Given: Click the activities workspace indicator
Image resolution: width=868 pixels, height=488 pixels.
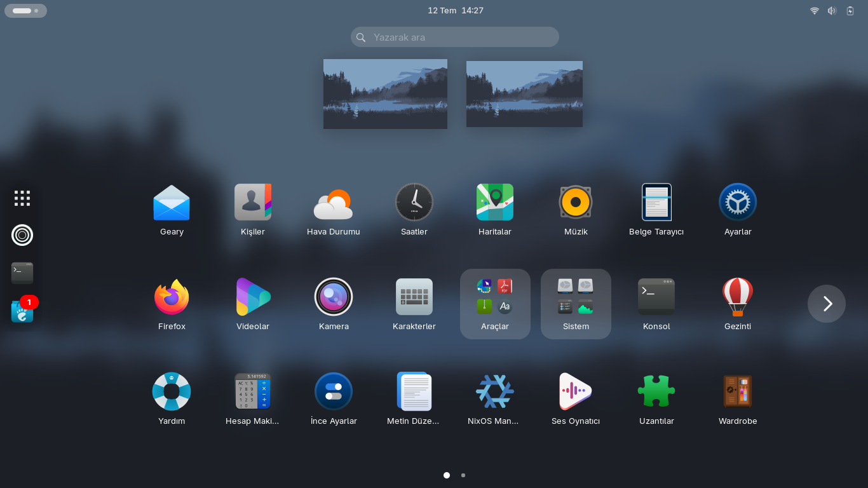Looking at the screenshot, I should [x=25, y=11].
